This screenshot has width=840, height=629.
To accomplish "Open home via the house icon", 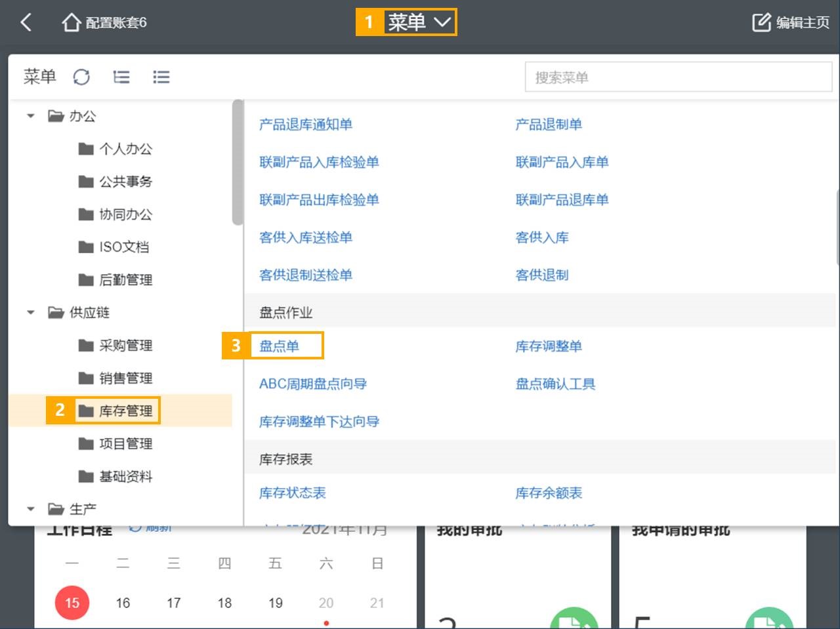I will pos(71,22).
